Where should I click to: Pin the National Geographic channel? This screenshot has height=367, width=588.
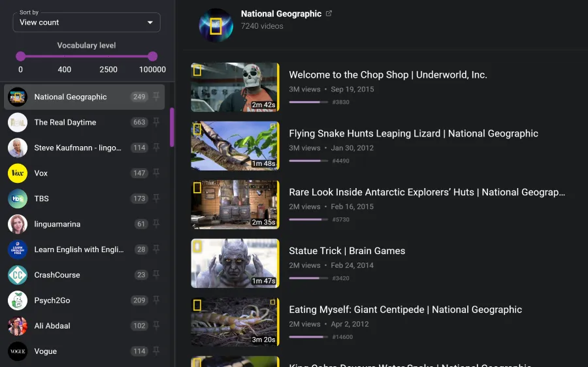[156, 97]
